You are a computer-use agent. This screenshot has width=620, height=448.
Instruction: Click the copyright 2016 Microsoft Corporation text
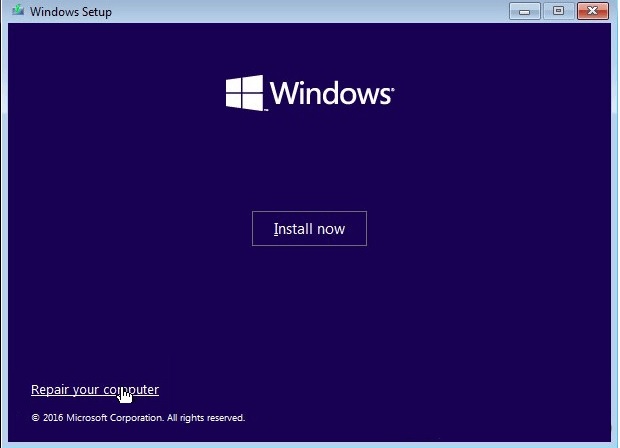coord(138,418)
